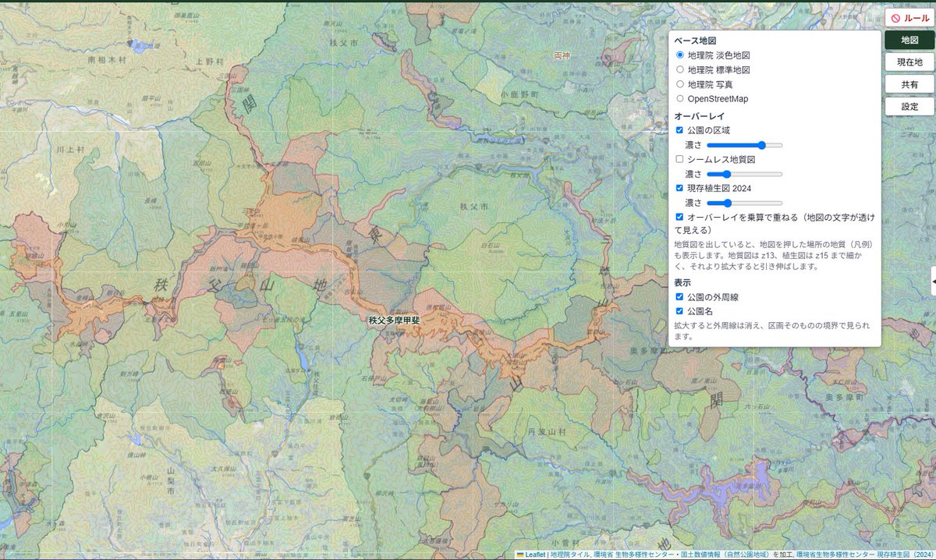
Task: Open 設定 settings
Action: coord(909,107)
